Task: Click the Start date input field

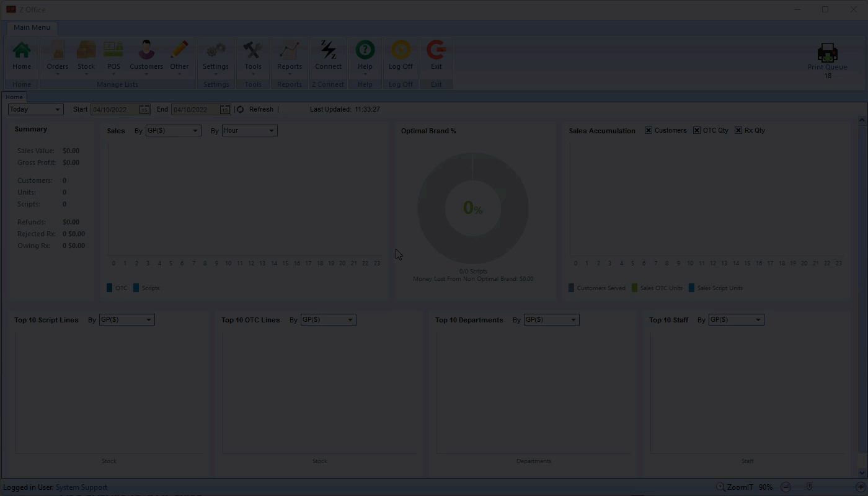Action: coord(115,110)
